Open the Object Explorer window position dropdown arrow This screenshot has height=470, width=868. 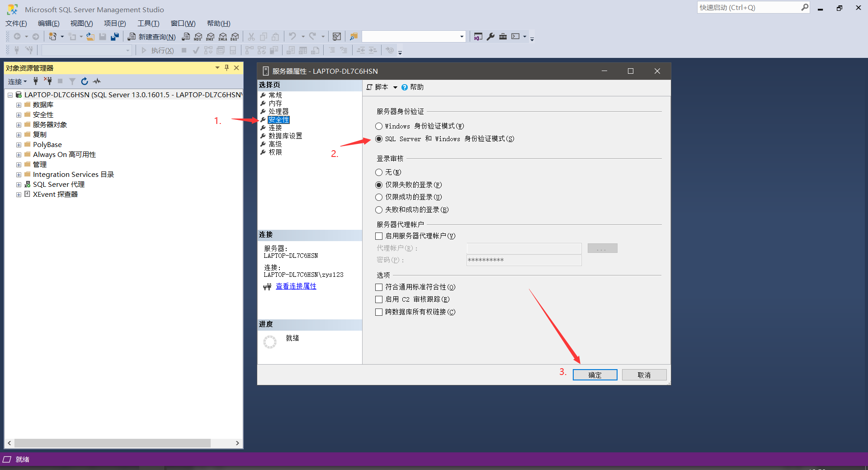pos(217,68)
